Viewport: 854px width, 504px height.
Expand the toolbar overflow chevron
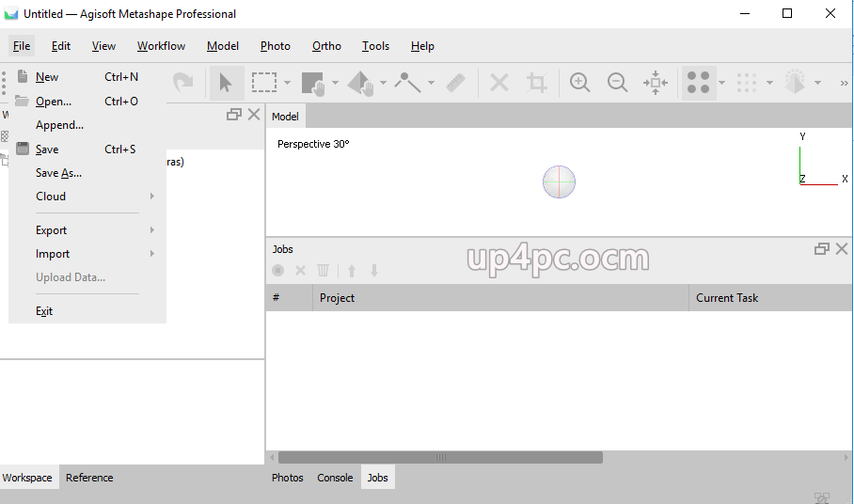pos(845,84)
